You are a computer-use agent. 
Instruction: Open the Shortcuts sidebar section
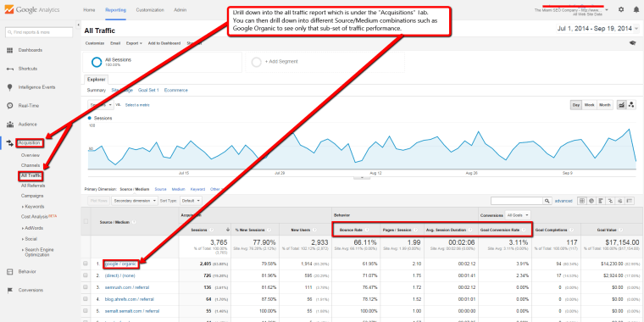pos(27,69)
